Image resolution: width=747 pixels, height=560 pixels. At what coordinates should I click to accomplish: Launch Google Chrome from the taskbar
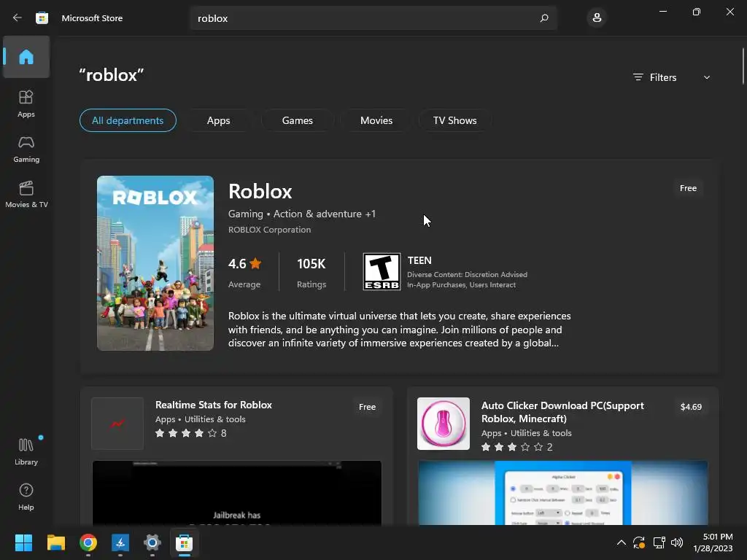tap(88, 542)
